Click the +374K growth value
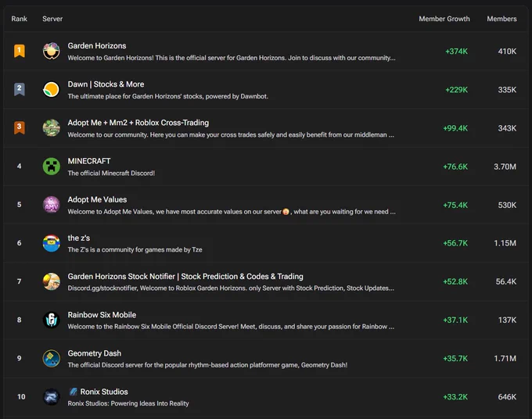The image size is (532, 419). pos(456,51)
